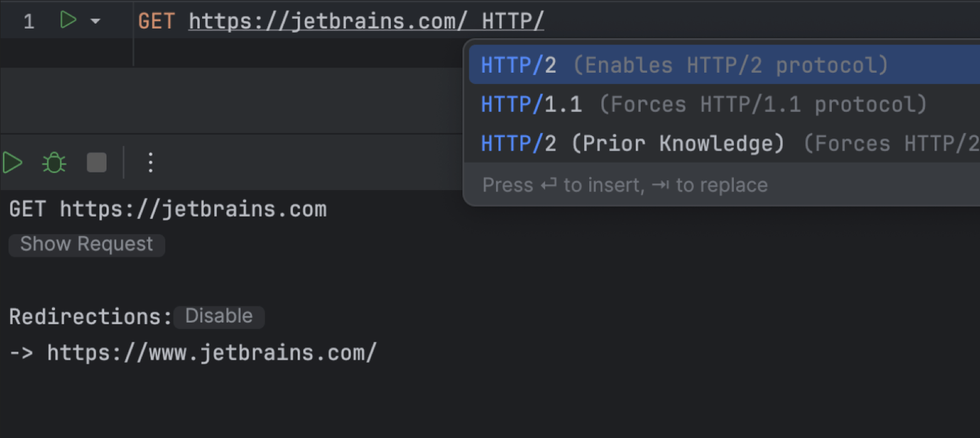The height and width of the screenshot is (438, 980).
Task: Click line number 1 in the gutter
Action: (28, 22)
